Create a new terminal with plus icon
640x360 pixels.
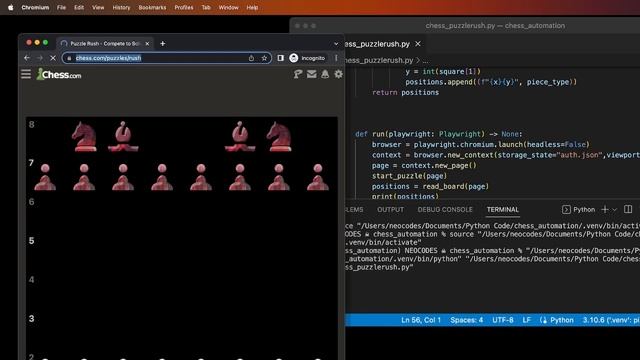pyautogui.click(x=605, y=209)
